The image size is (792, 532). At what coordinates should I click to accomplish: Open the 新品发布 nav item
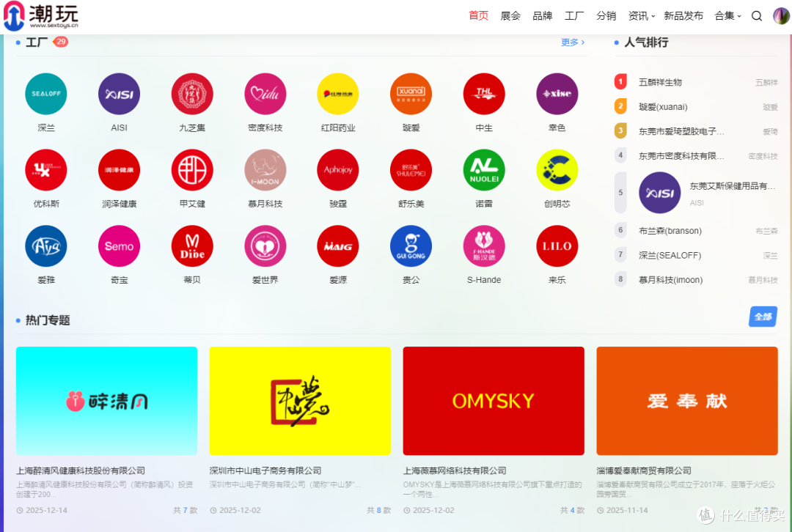pos(683,16)
